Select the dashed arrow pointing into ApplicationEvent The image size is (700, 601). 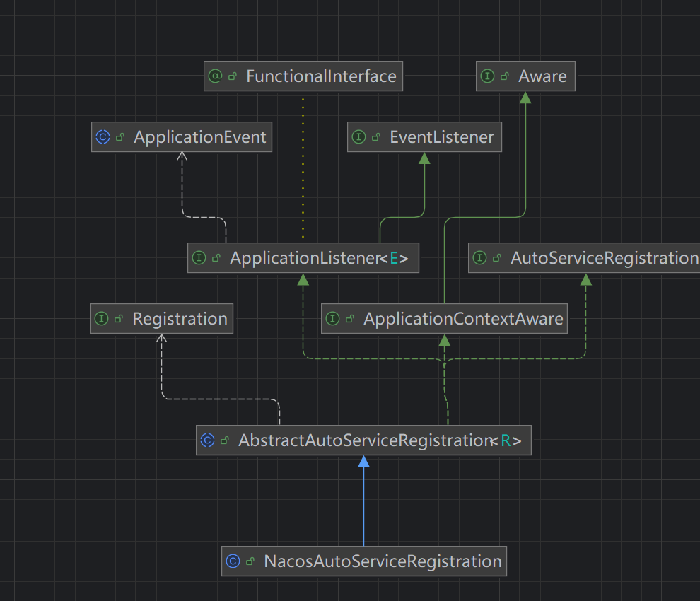(x=182, y=187)
